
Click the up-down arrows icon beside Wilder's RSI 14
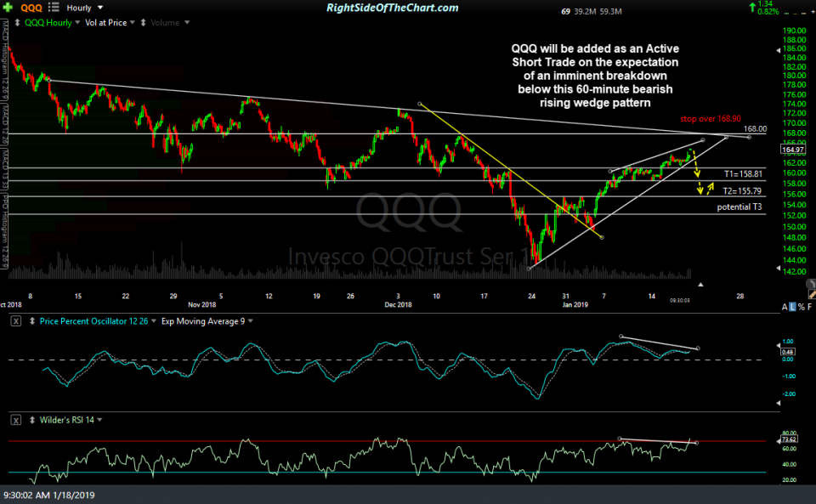tap(32, 420)
